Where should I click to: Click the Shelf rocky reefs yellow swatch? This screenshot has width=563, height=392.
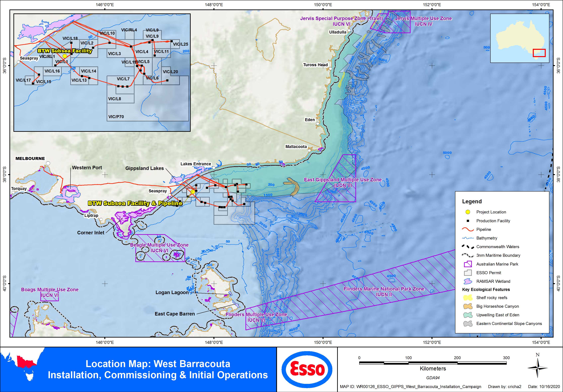tap(468, 298)
